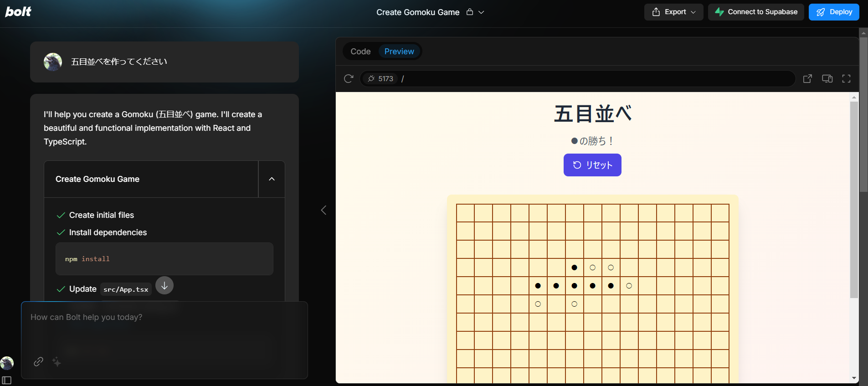Viewport: 868px width, 386px height.
Task: Click the bolt logo
Action: [18, 11]
